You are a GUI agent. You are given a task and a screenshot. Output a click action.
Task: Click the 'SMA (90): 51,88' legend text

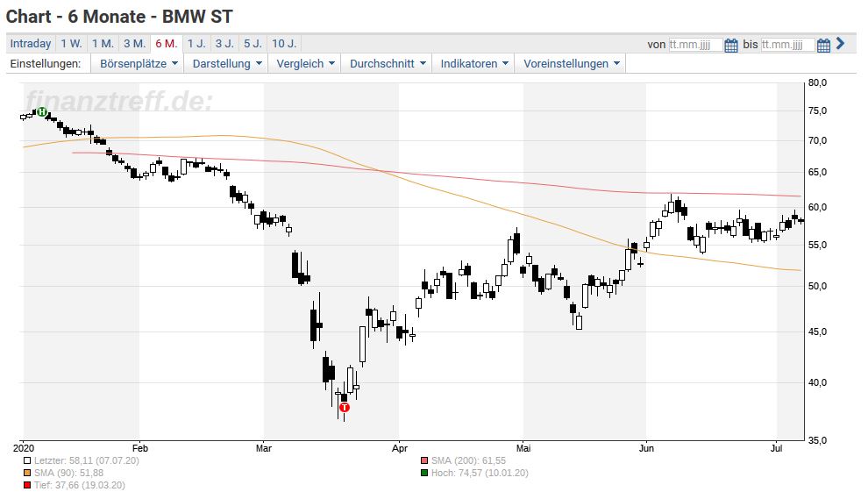pos(69,473)
